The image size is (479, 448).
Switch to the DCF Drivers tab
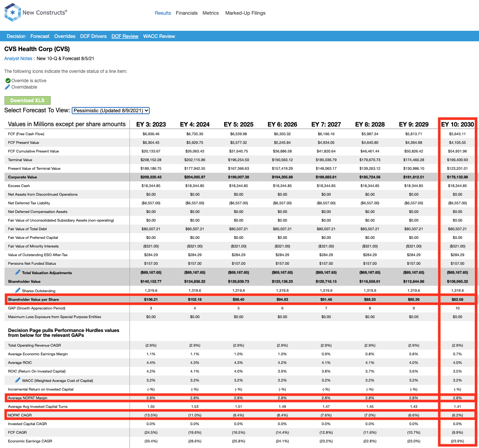click(93, 36)
